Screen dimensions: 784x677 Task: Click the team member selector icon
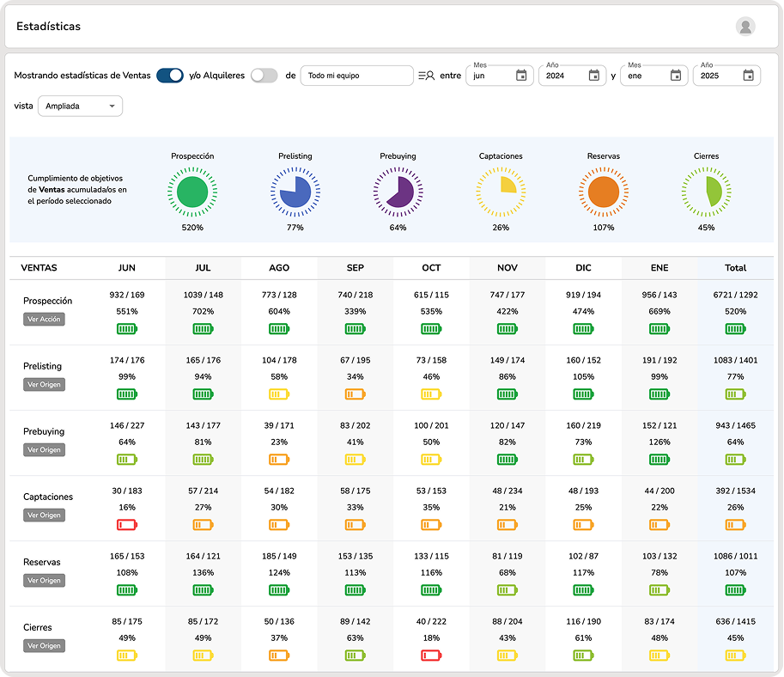[426, 76]
